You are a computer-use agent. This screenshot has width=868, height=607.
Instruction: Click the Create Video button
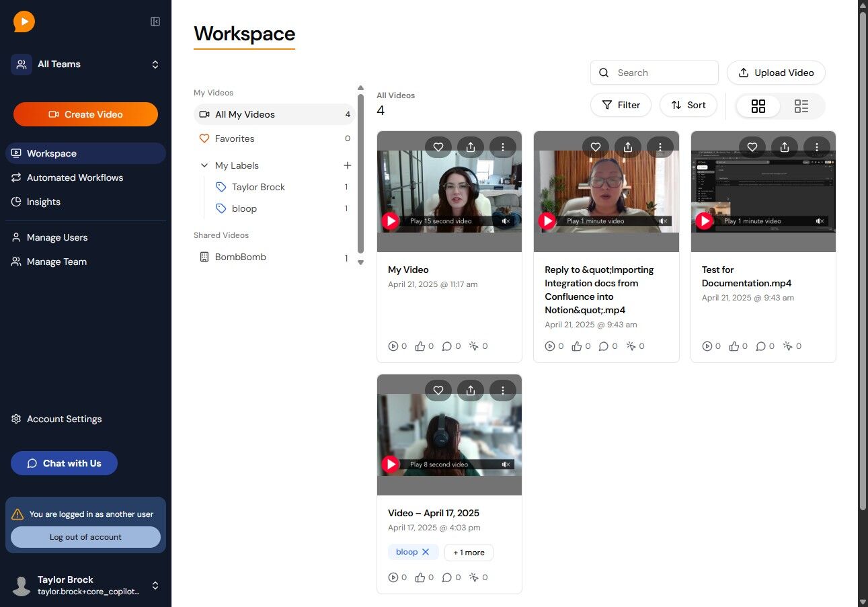point(85,114)
